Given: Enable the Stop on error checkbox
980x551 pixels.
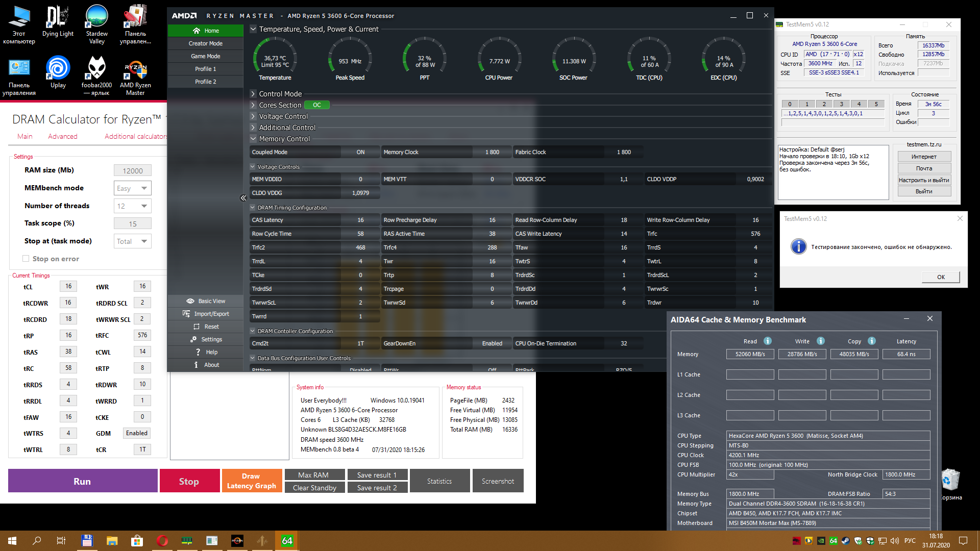Looking at the screenshot, I should (26, 259).
